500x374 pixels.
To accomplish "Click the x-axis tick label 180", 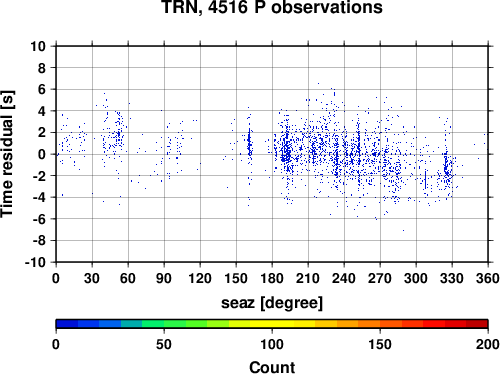I will pyautogui.click(x=272, y=278).
